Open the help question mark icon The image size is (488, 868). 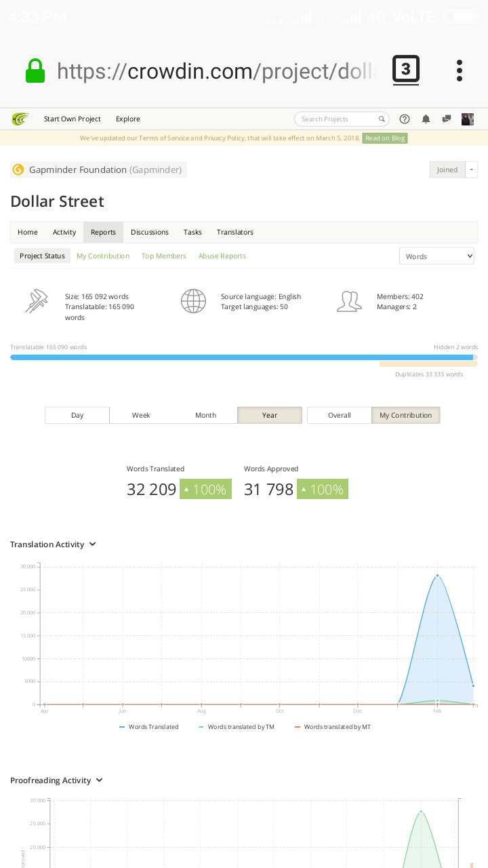coord(405,119)
